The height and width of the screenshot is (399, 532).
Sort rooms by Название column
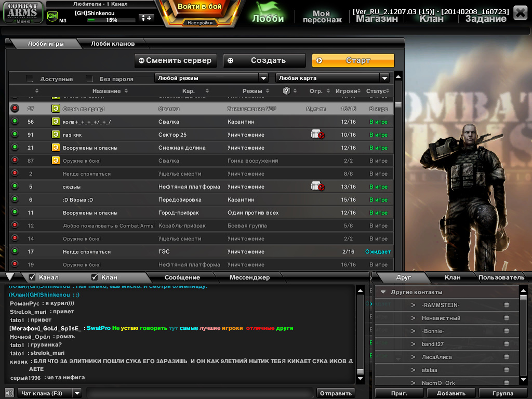point(110,91)
